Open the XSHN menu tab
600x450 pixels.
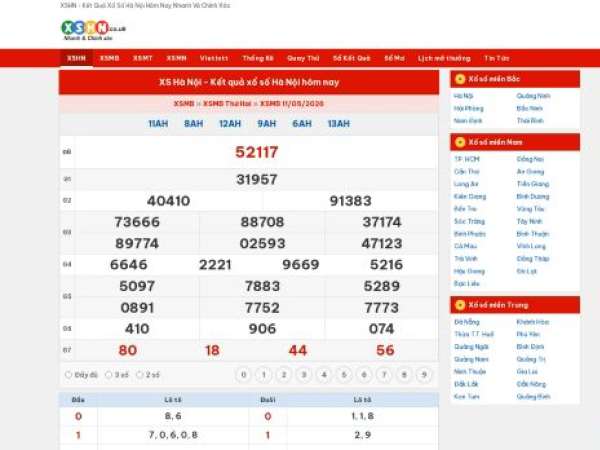76,58
